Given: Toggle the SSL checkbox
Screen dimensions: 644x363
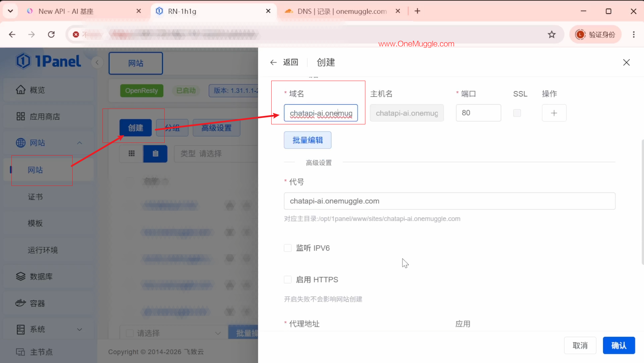Looking at the screenshot, I should pos(517,113).
